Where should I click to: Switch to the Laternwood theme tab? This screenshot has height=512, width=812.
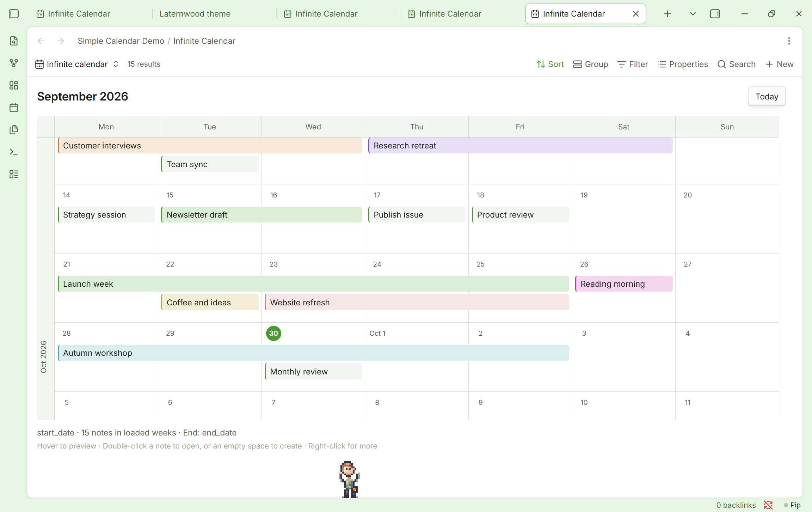pyautogui.click(x=195, y=14)
